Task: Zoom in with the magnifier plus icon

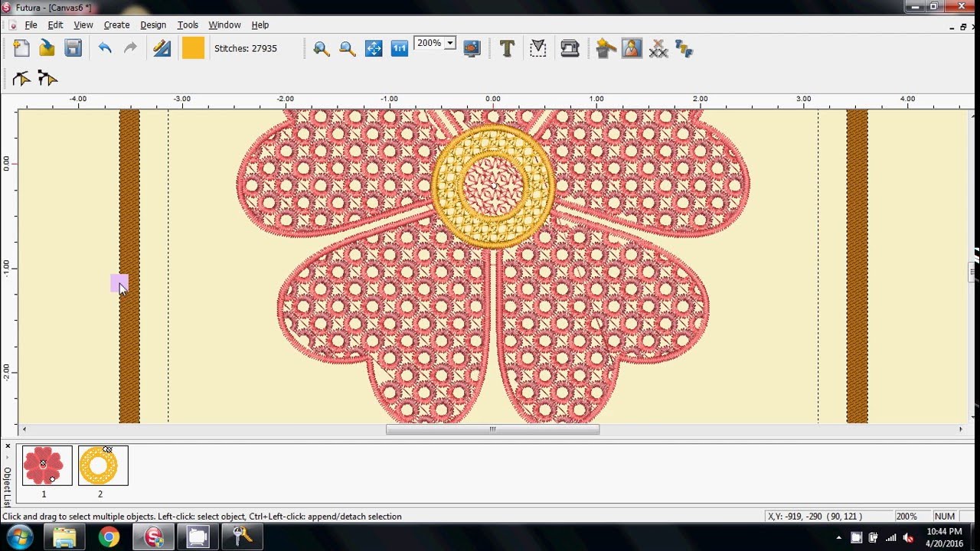Action: [322, 49]
